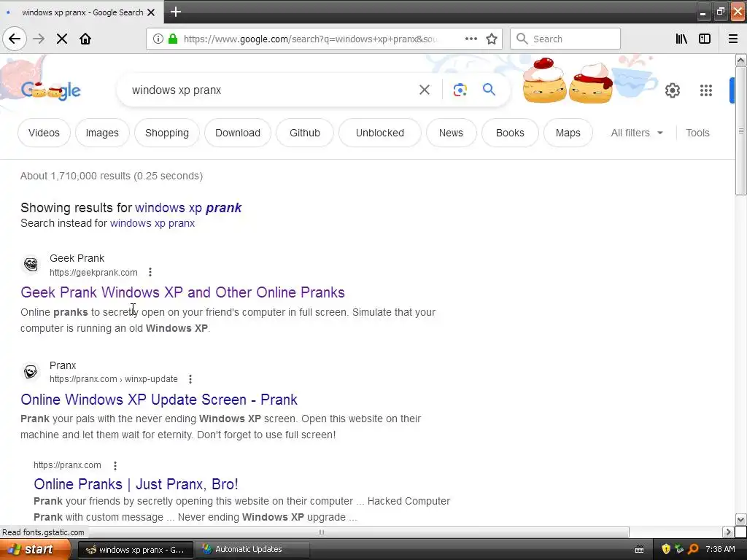
Task: Focus the browser address bar URL
Action: coord(309,39)
